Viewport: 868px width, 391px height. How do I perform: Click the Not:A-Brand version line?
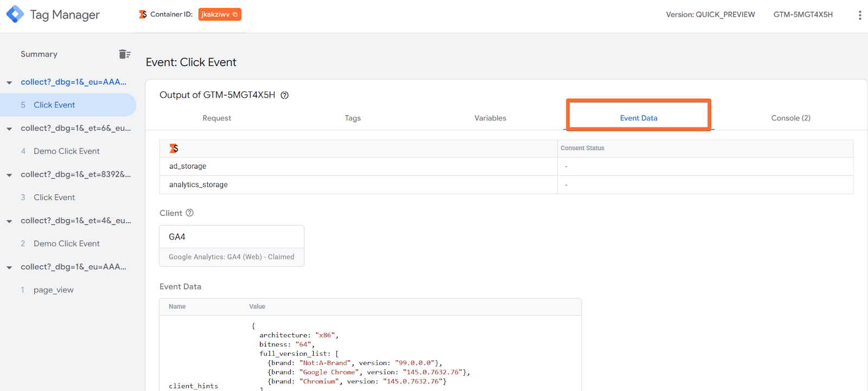355,363
